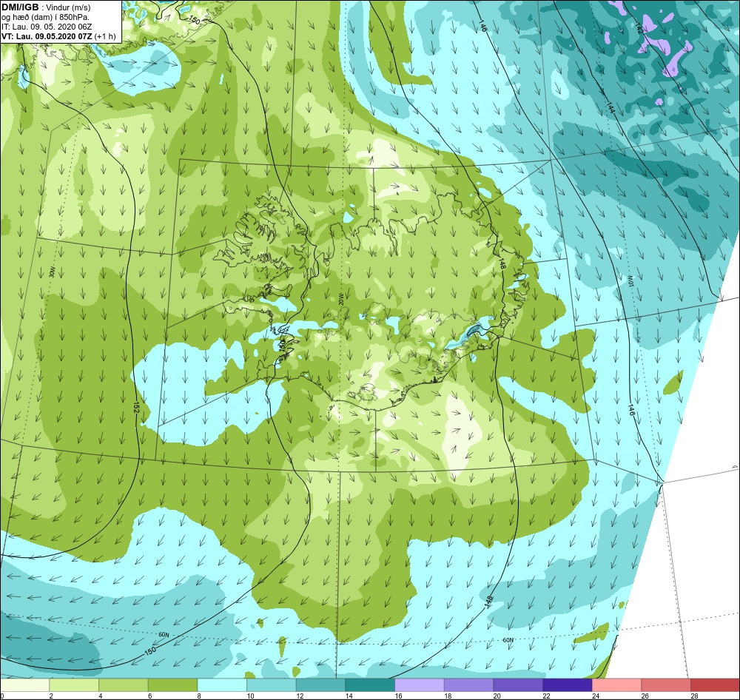Click the 12–14 m/s teal legend swatch

pos(320,685)
